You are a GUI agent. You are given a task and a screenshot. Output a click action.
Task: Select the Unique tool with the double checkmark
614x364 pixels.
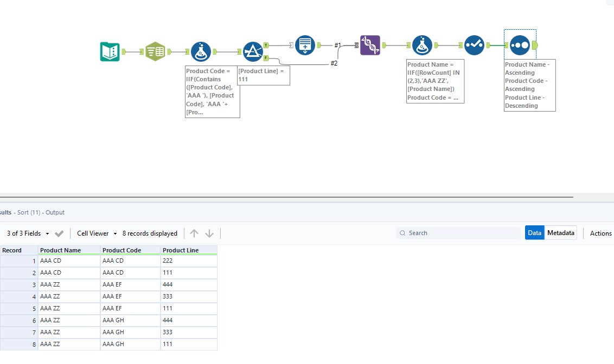[474, 46]
